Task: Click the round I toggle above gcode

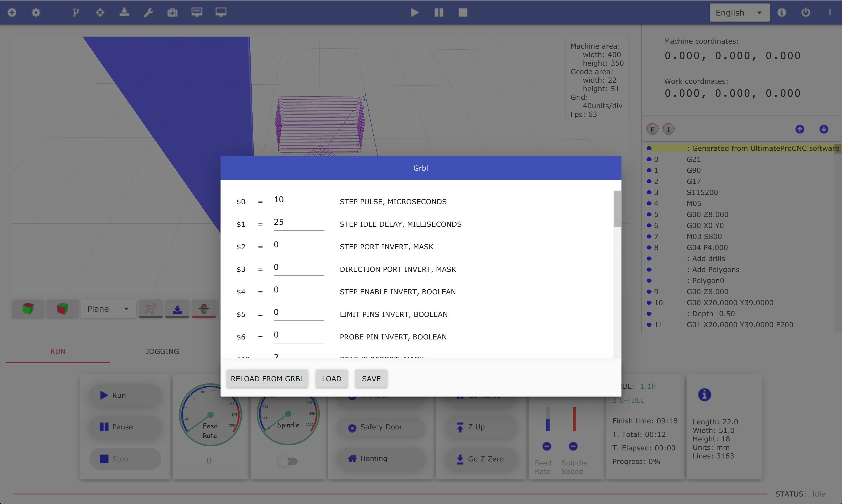Action: (668, 129)
